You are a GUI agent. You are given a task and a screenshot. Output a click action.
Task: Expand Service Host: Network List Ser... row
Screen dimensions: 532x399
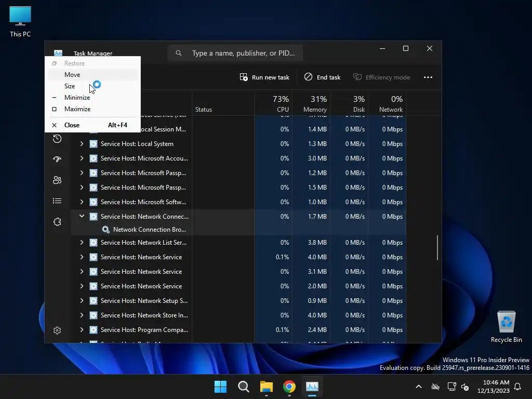pyautogui.click(x=82, y=243)
